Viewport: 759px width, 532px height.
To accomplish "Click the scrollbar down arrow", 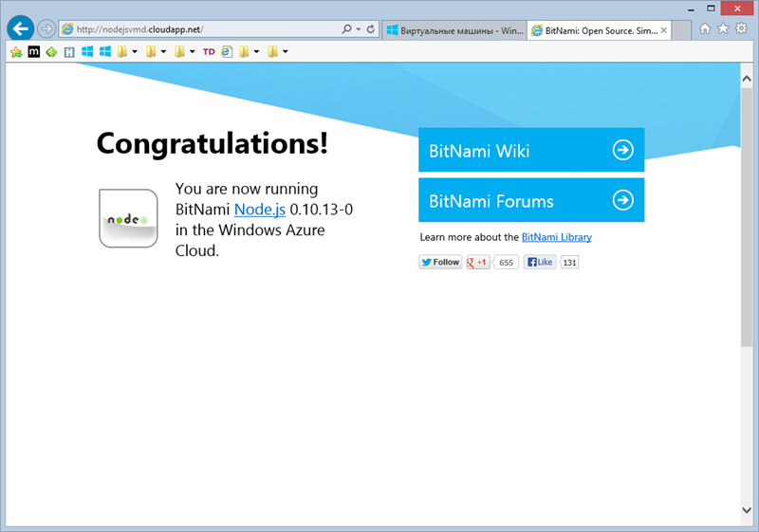I will (x=747, y=510).
